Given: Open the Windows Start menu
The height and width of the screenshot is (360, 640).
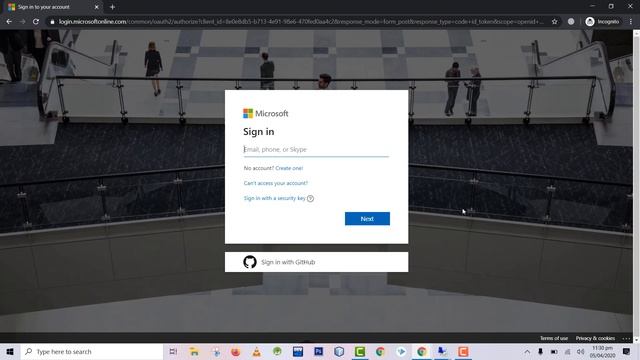Looking at the screenshot, I should click(10, 351).
